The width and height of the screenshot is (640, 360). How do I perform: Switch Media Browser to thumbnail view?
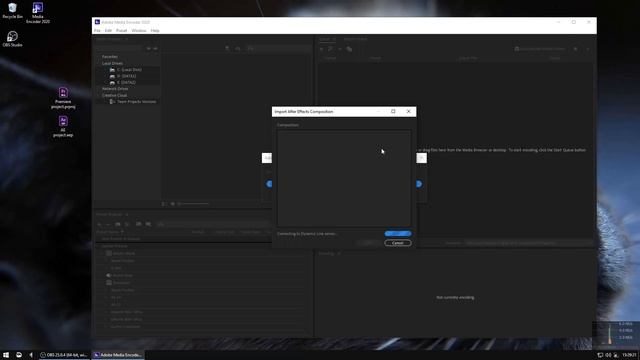point(172,204)
